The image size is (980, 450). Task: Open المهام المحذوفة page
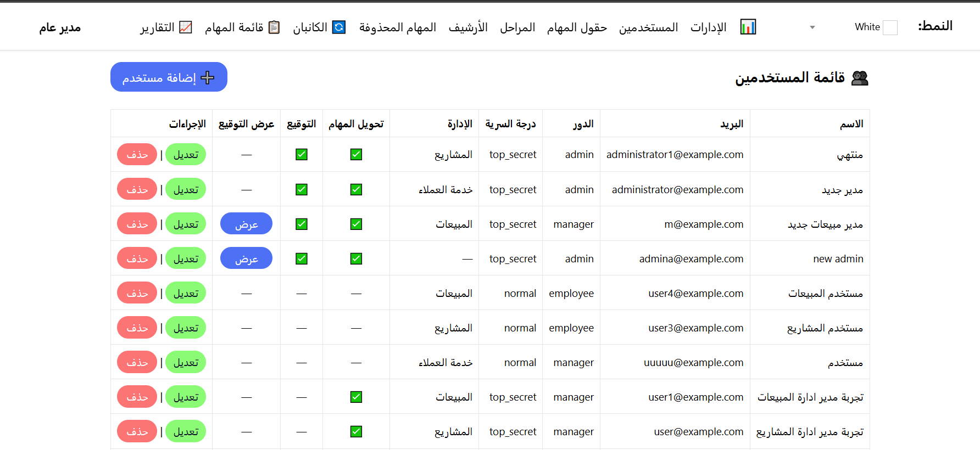point(398,27)
